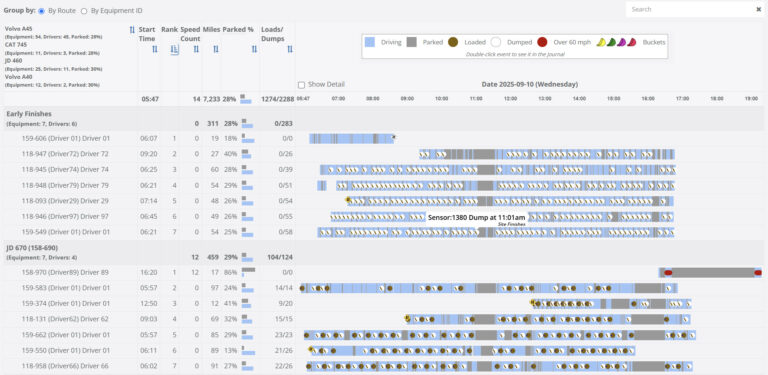Image resolution: width=768 pixels, height=375 pixels.
Task: Focus the Search input field
Action: coord(689,9)
